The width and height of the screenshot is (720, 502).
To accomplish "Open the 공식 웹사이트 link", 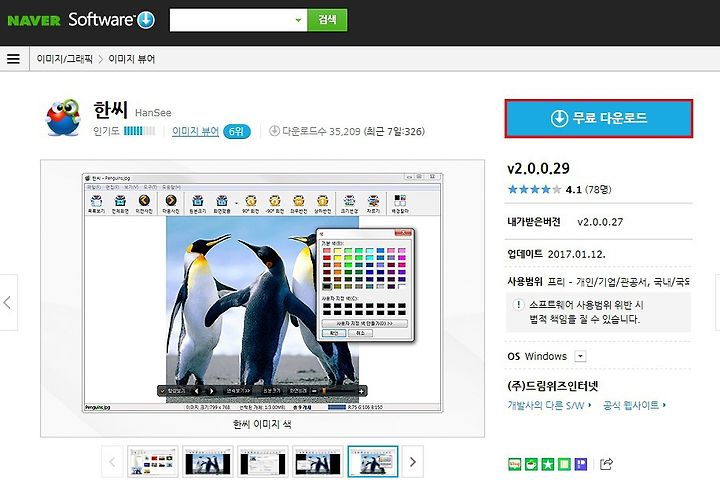I will [634, 405].
